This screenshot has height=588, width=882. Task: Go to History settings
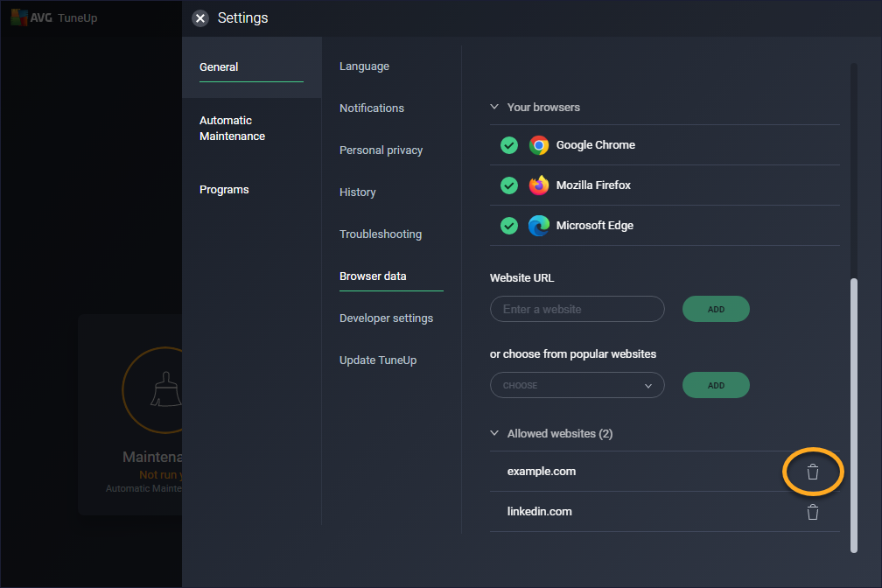(x=357, y=192)
